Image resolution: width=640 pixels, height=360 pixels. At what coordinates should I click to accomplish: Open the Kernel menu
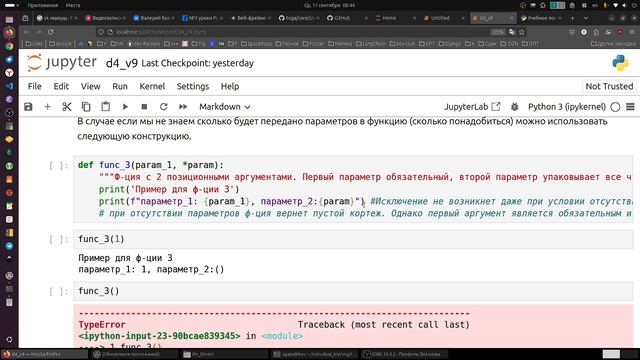[152, 86]
